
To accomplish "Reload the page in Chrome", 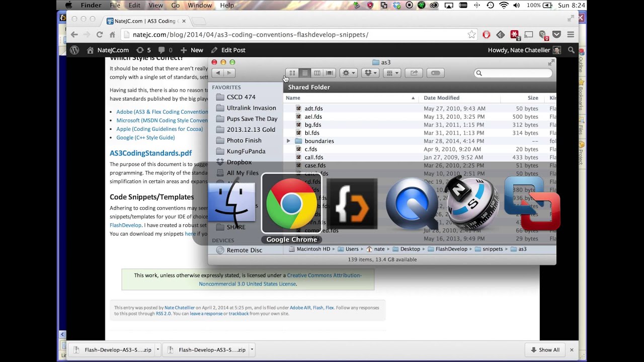I will 100,35.
